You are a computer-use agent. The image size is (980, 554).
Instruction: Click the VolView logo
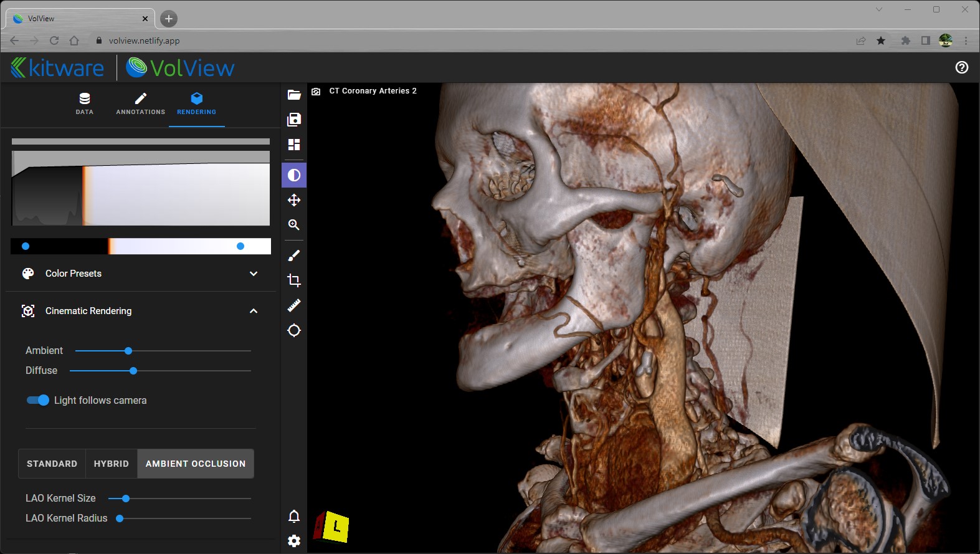click(x=180, y=67)
